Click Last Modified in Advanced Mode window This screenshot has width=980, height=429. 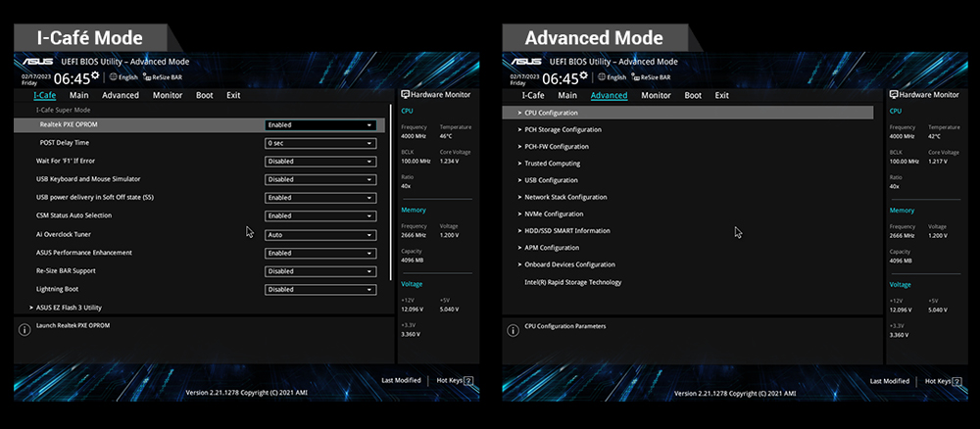click(890, 381)
